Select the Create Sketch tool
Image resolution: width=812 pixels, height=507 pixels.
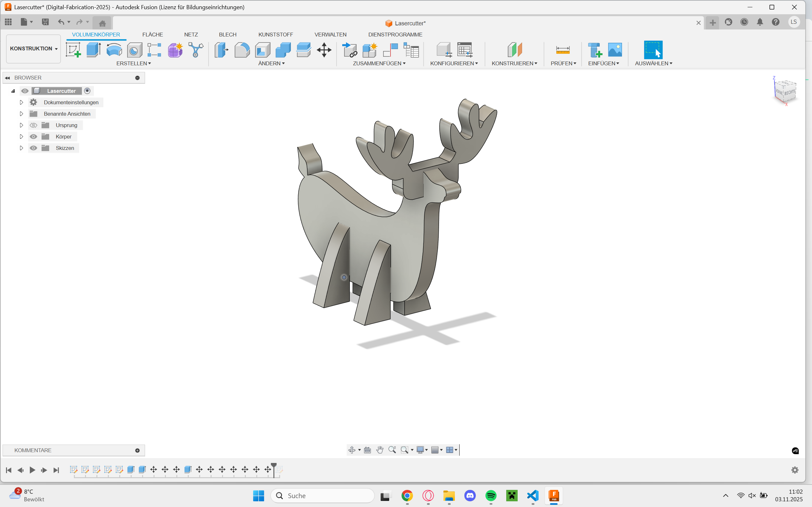coord(73,50)
